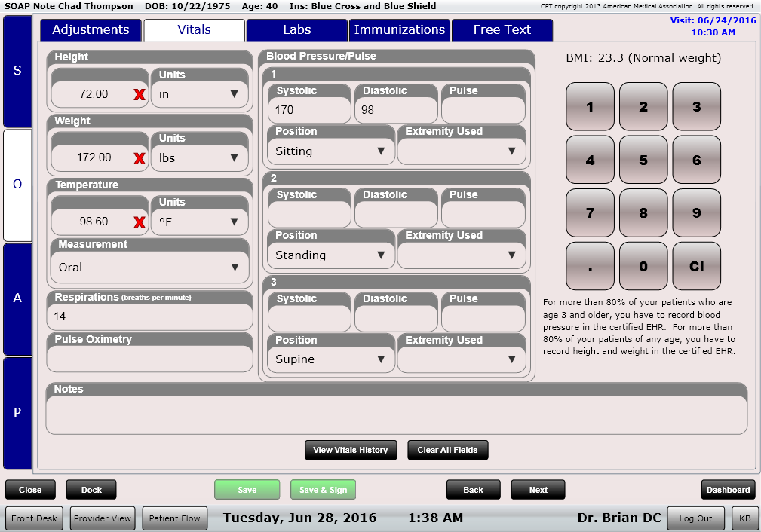This screenshot has width=761, height=532.
Task: Open View Vitals History
Action: 350,450
